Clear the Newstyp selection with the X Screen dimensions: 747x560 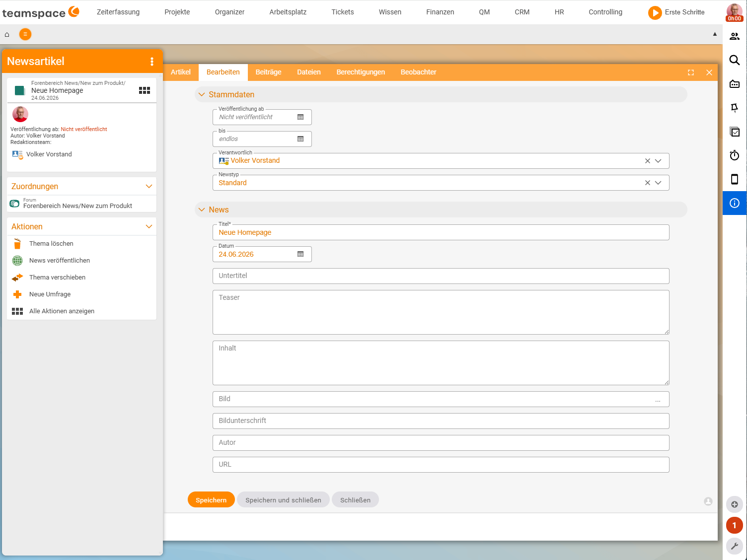pos(648,183)
